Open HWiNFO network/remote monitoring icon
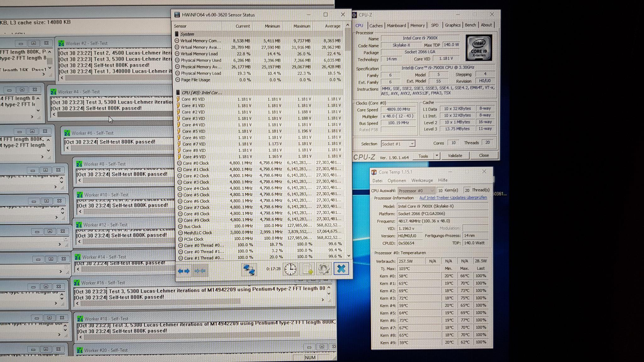The width and height of the screenshot is (644, 362). coord(249,270)
